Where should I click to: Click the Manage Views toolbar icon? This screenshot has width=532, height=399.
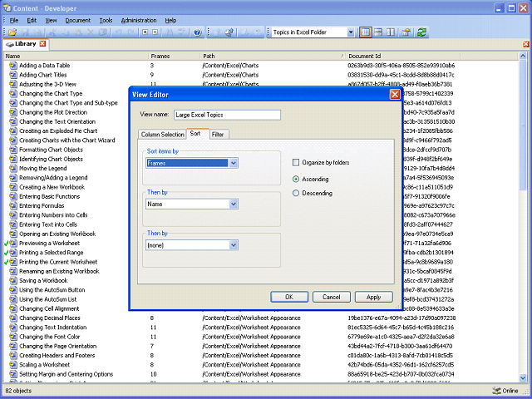coord(406,32)
